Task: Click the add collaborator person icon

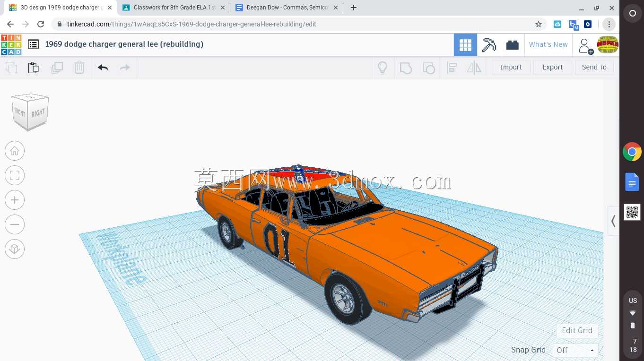Action: (585, 45)
